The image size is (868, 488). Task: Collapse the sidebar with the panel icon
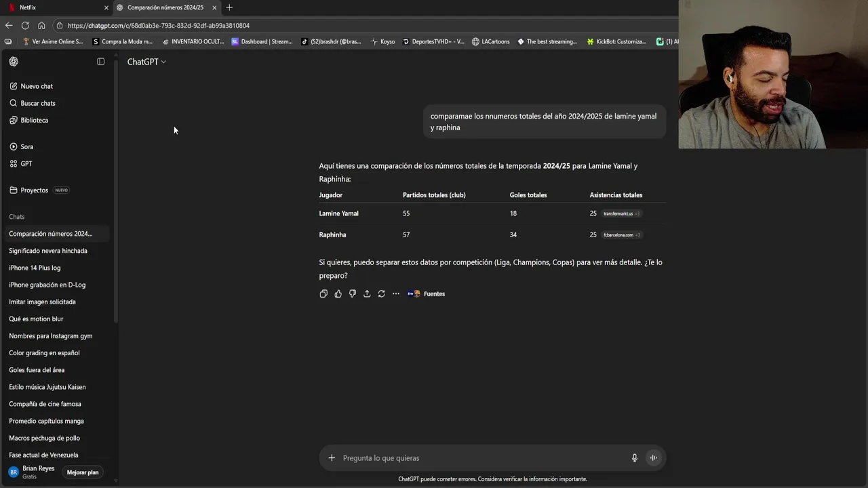(x=101, y=62)
